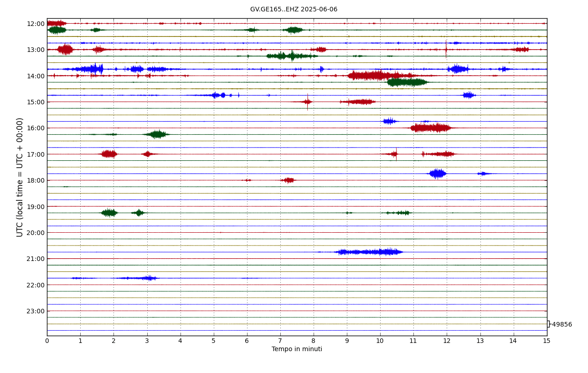Click the x-axis tick label 7
Viewport: 588px width, 373px height.
click(x=280, y=341)
